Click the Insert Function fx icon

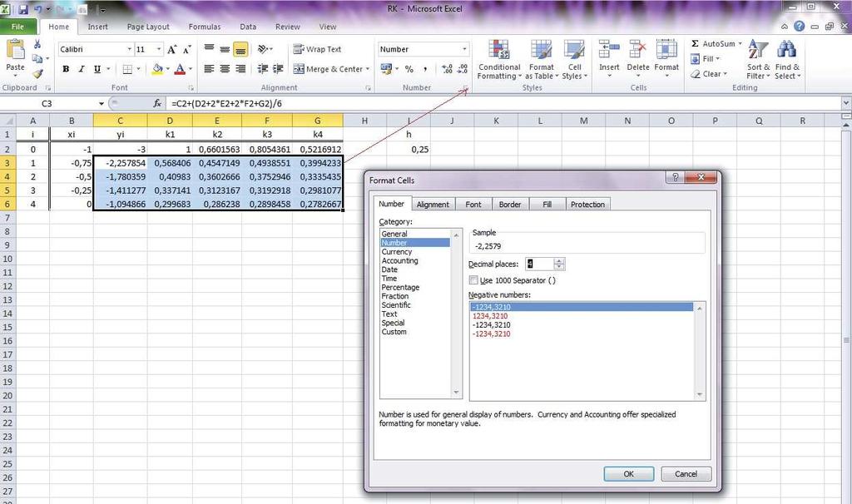pyautogui.click(x=157, y=103)
